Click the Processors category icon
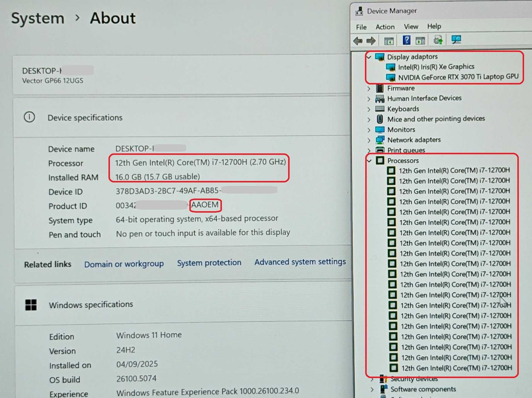Viewport: 532px width, 398px height. pyautogui.click(x=380, y=160)
